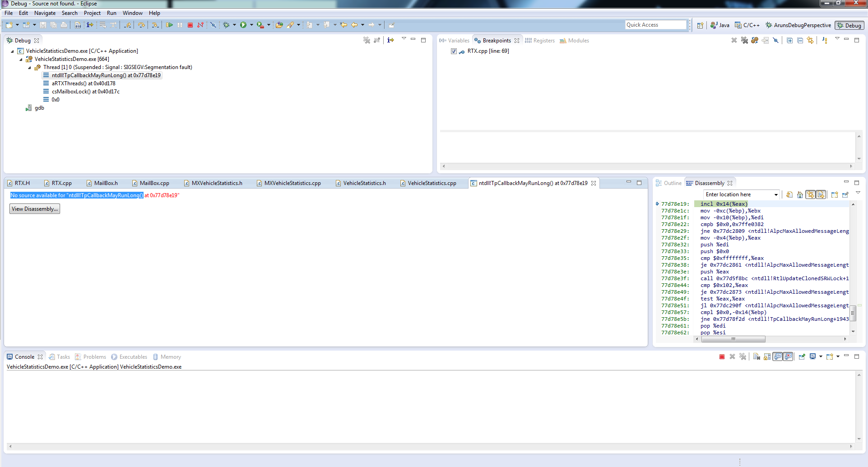The image size is (868, 467).
Task: Open the Enter location here combo dropdown
Action: [776, 194]
